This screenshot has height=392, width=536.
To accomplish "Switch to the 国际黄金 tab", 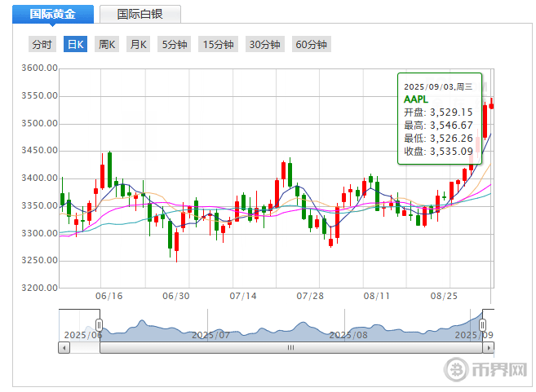I will [51, 14].
